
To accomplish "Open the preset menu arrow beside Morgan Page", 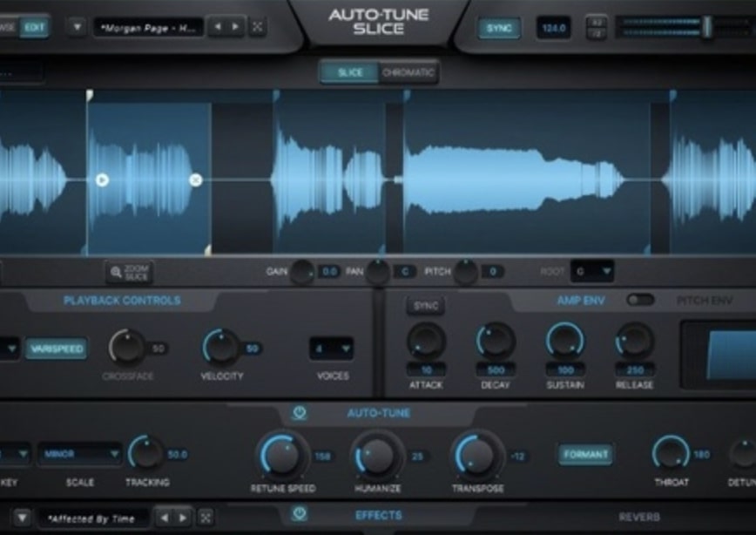I will point(78,27).
